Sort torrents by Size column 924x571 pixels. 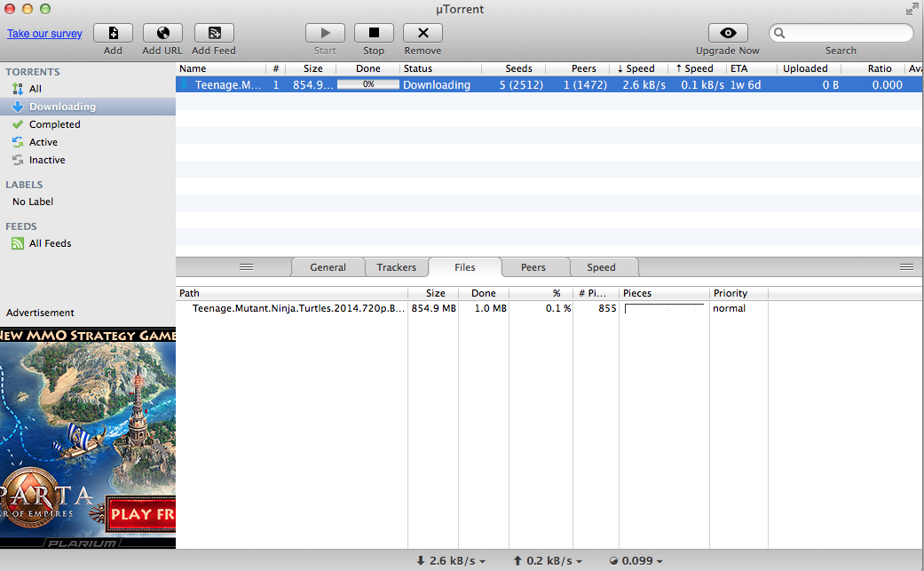311,68
